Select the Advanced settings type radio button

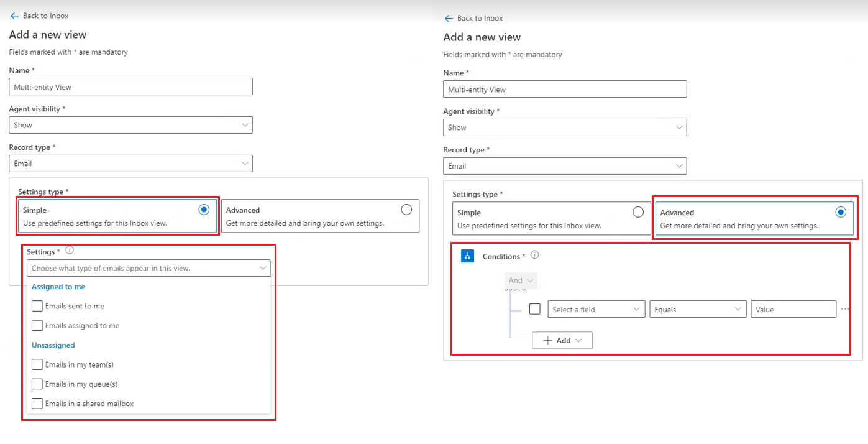click(x=842, y=212)
